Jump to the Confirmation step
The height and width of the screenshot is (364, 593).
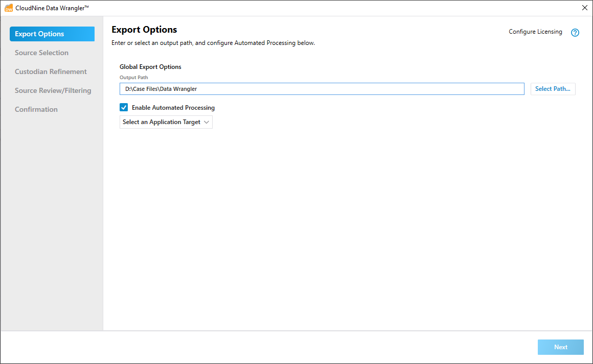tap(36, 109)
